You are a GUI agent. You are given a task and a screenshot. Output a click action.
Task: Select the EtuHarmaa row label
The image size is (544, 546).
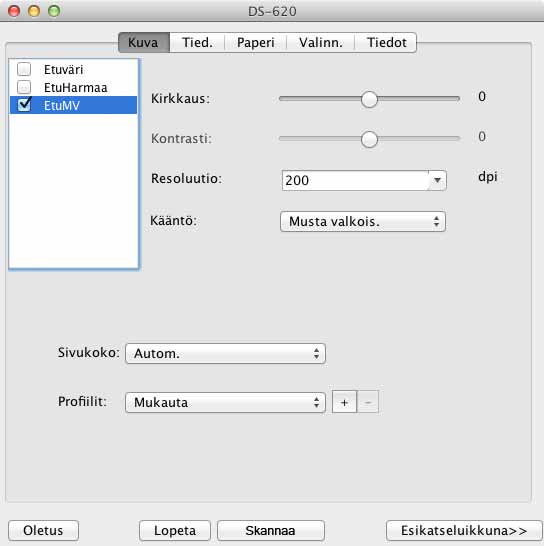tap(76, 87)
